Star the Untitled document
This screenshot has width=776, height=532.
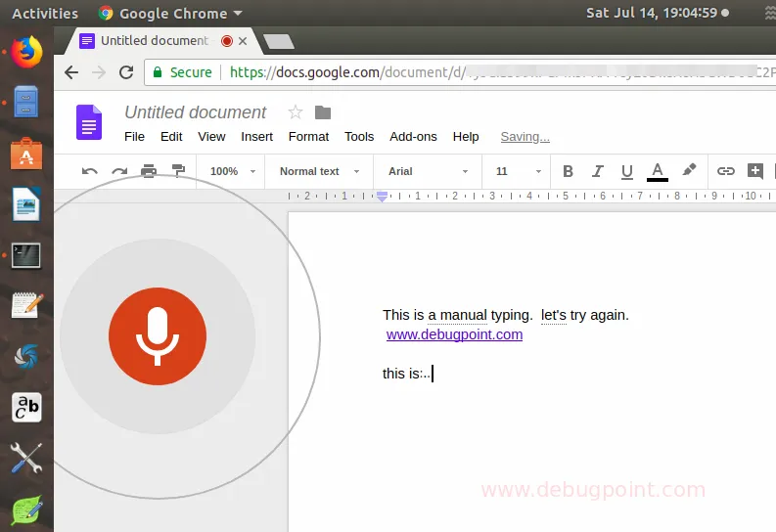tap(296, 112)
